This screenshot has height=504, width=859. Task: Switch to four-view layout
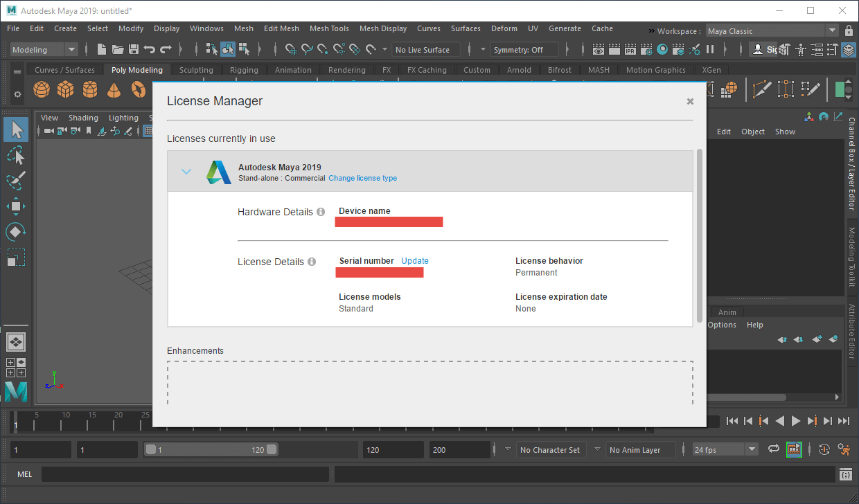pos(16,367)
